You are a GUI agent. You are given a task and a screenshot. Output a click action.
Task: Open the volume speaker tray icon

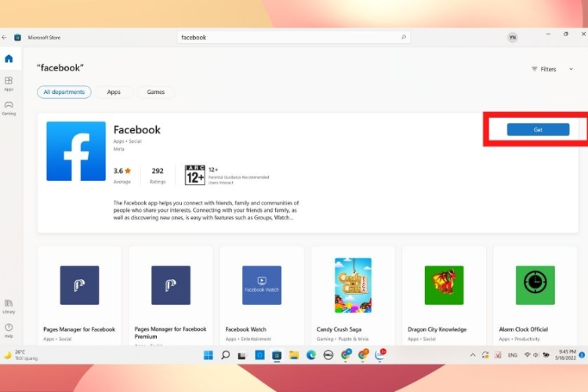coord(536,355)
